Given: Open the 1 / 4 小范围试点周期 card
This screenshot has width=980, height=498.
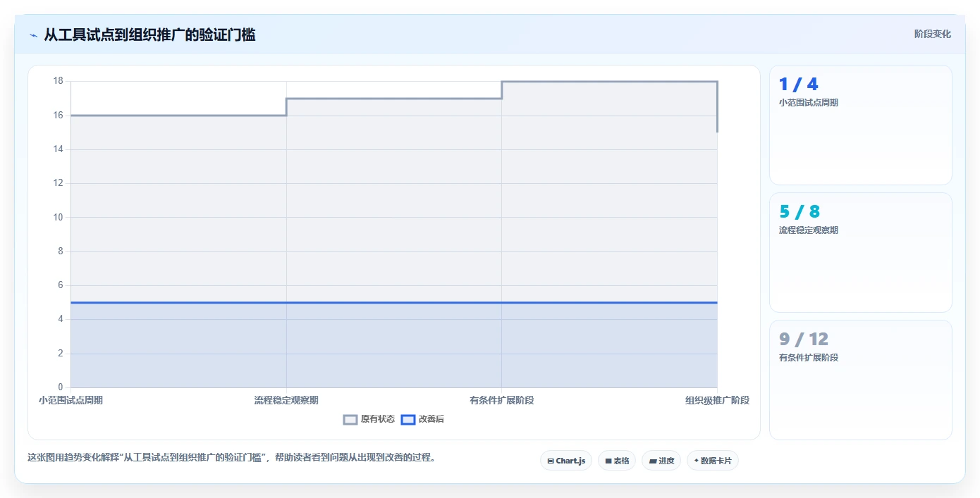Looking at the screenshot, I should (x=861, y=125).
